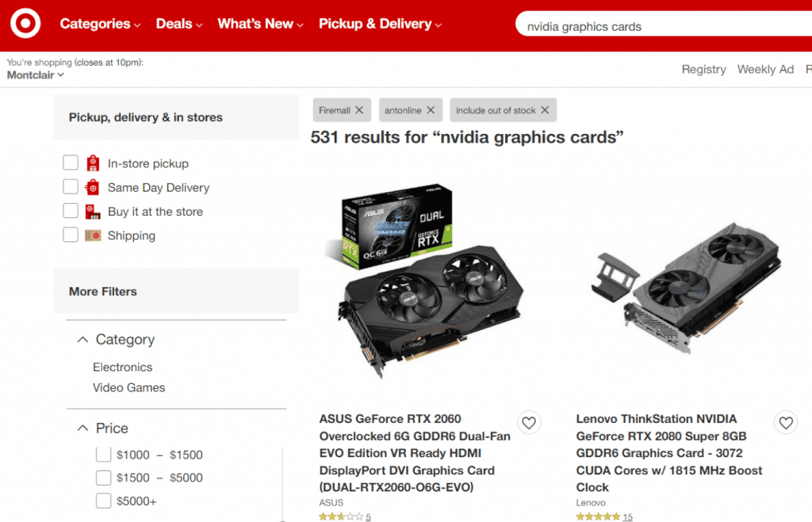
Task: Click the More Filters heading
Action: tap(102, 292)
